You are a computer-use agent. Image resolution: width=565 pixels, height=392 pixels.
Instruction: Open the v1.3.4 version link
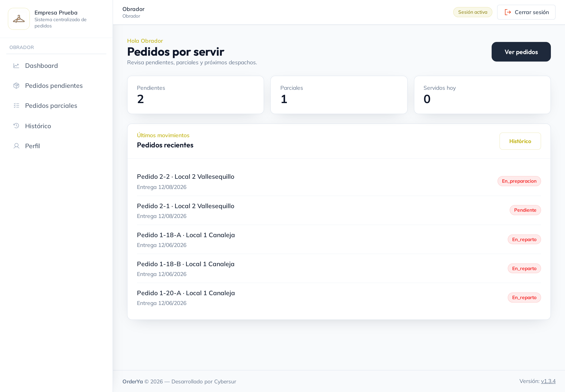click(548, 381)
